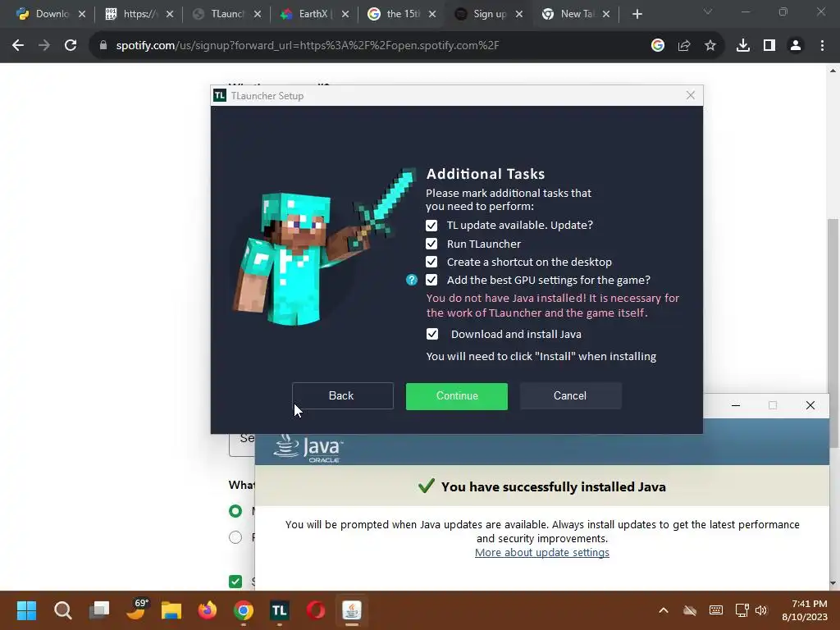840x630 pixels.
Task: Open tab search chevron in Chrome
Action: click(x=708, y=11)
